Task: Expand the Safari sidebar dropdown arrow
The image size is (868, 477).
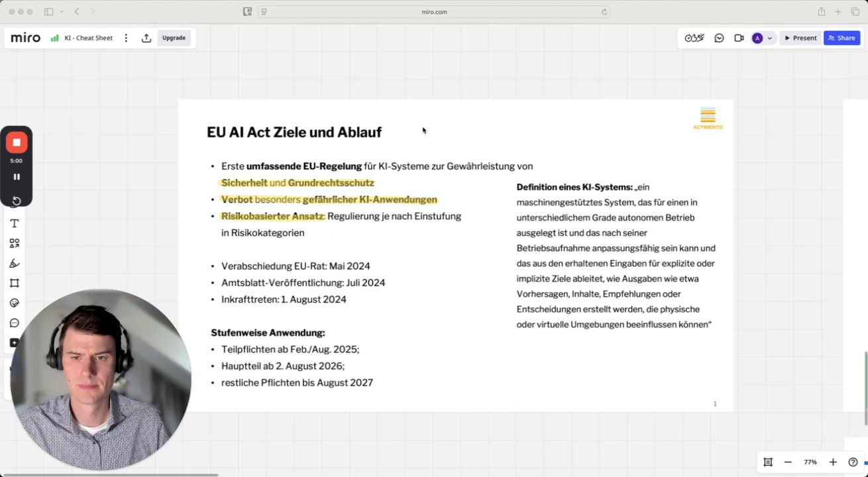Action: coord(62,11)
